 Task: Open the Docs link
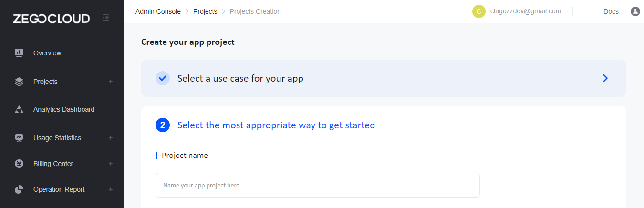pyautogui.click(x=611, y=11)
